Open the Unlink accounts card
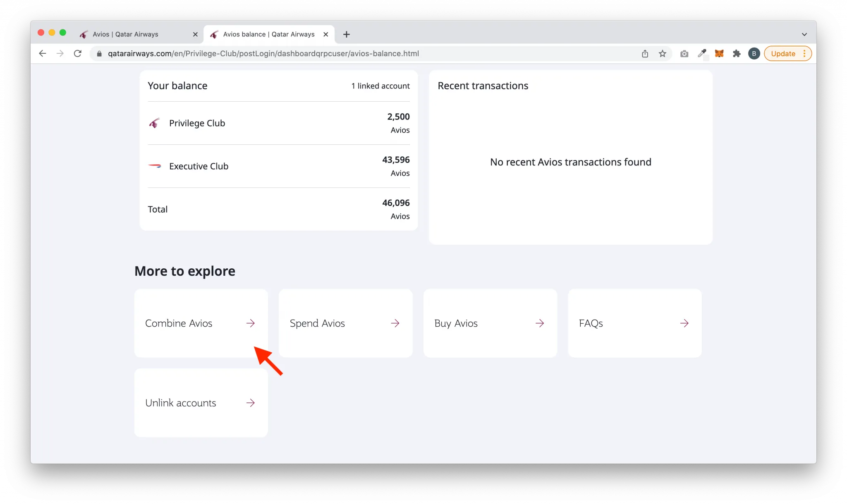 coord(201,403)
